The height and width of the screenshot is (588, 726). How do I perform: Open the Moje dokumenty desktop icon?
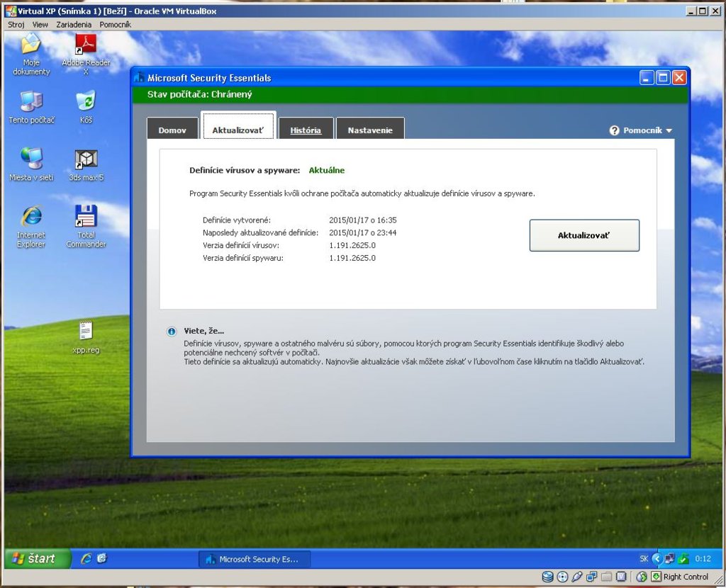[x=31, y=54]
